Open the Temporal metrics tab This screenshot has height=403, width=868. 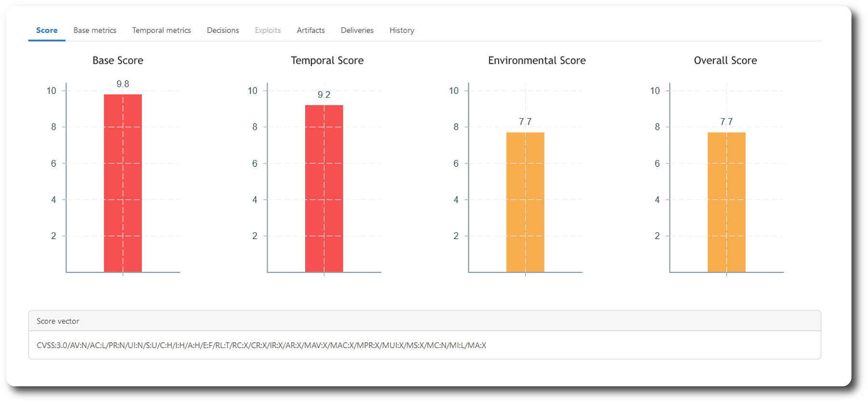[162, 30]
